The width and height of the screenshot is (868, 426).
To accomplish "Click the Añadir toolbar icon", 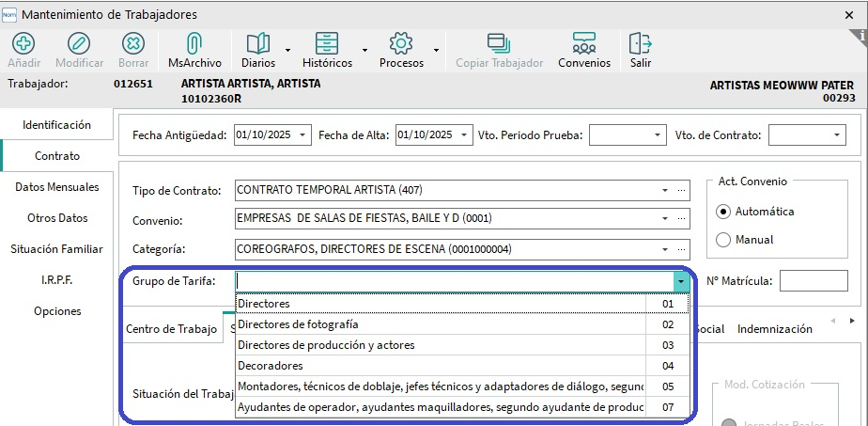I will click(23, 43).
